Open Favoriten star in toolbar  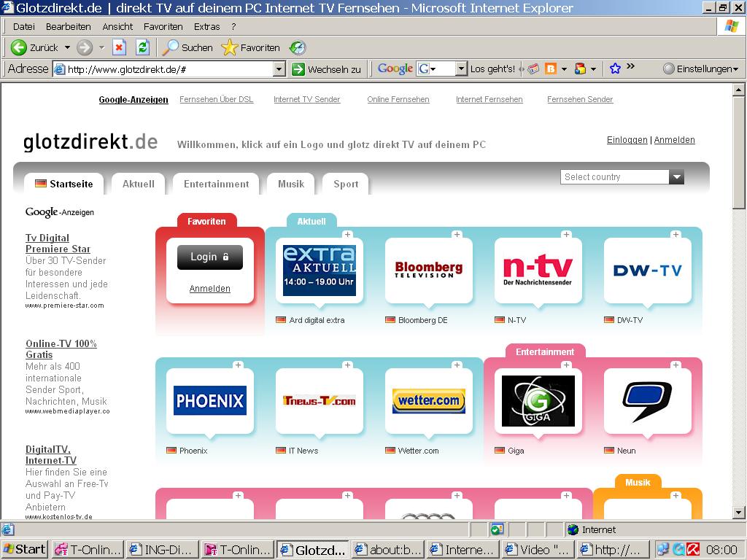click(x=230, y=47)
